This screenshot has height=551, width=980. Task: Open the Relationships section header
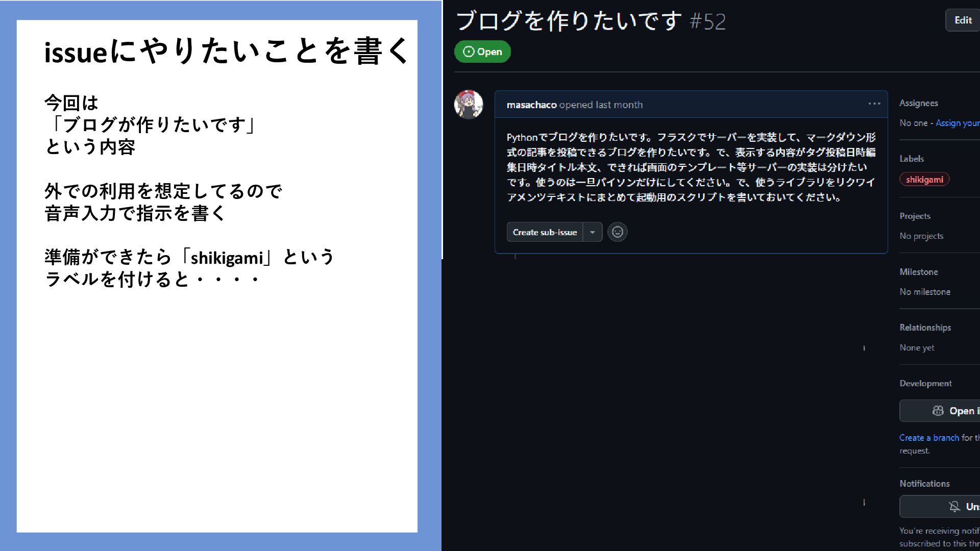click(925, 328)
